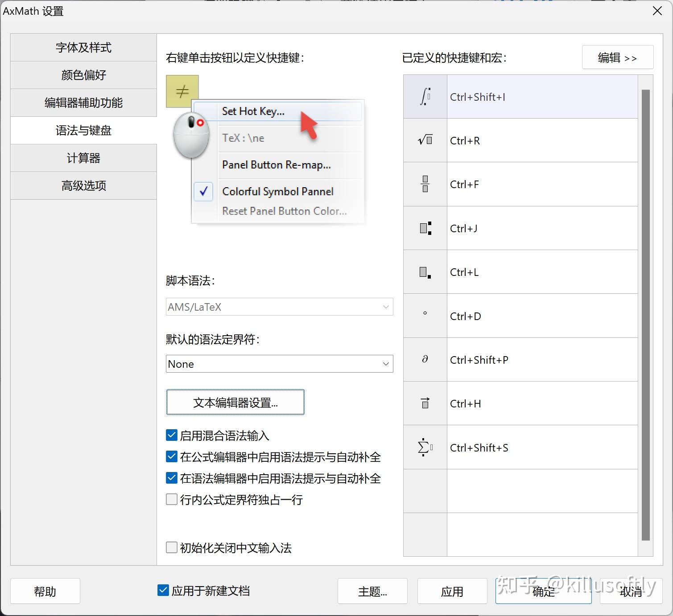Click the ≠ symbol button
673x616 pixels.
[x=182, y=91]
